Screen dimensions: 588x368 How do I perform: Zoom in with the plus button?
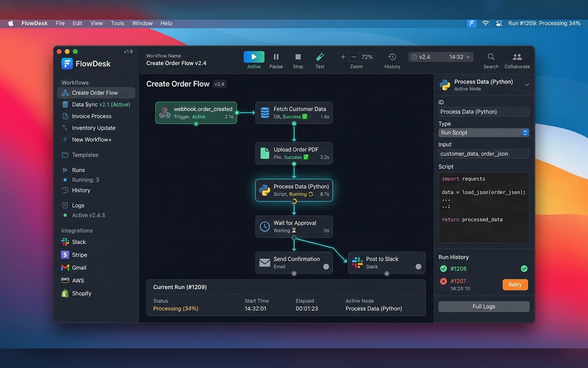click(x=343, y=57)
